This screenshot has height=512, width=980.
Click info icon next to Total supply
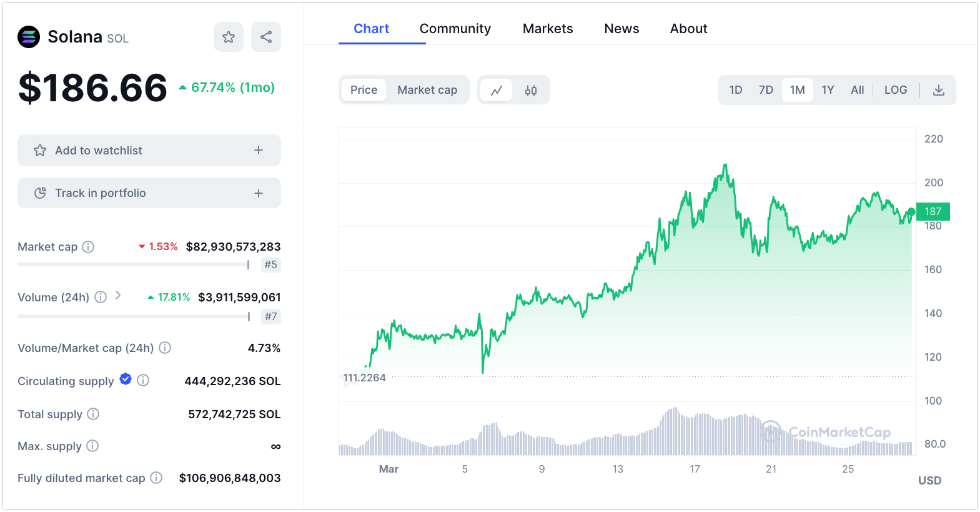(x=93, y=414)
